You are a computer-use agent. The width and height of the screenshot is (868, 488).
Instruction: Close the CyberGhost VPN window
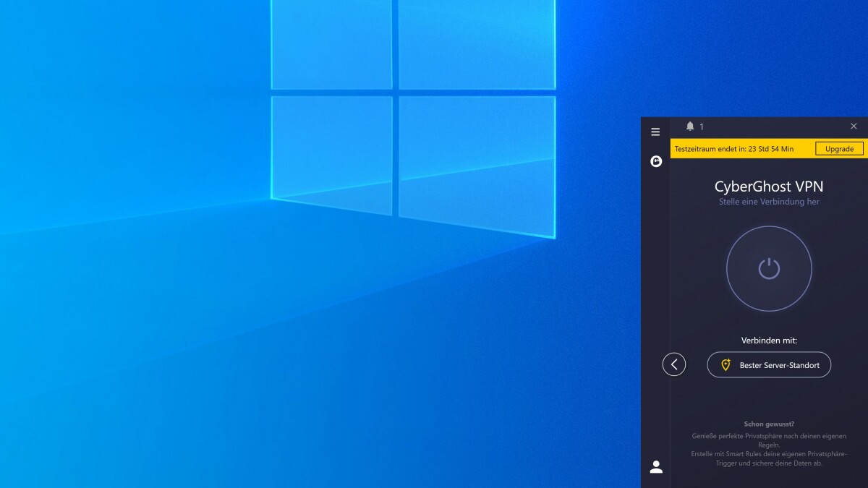click(x=854, y=127)
